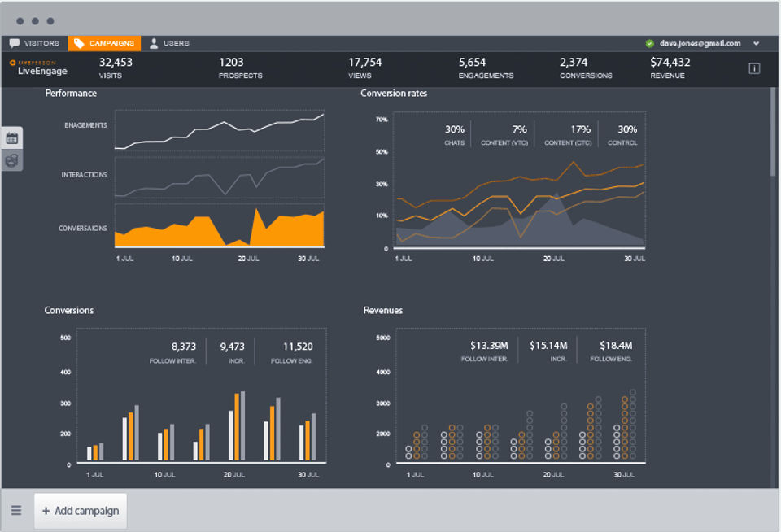Click the Conversions section heading
781x532 pixels.
(x=68, y=311)
